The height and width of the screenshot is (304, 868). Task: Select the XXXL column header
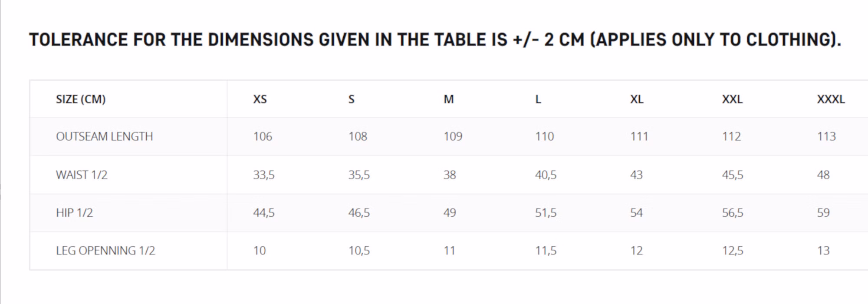831,99
